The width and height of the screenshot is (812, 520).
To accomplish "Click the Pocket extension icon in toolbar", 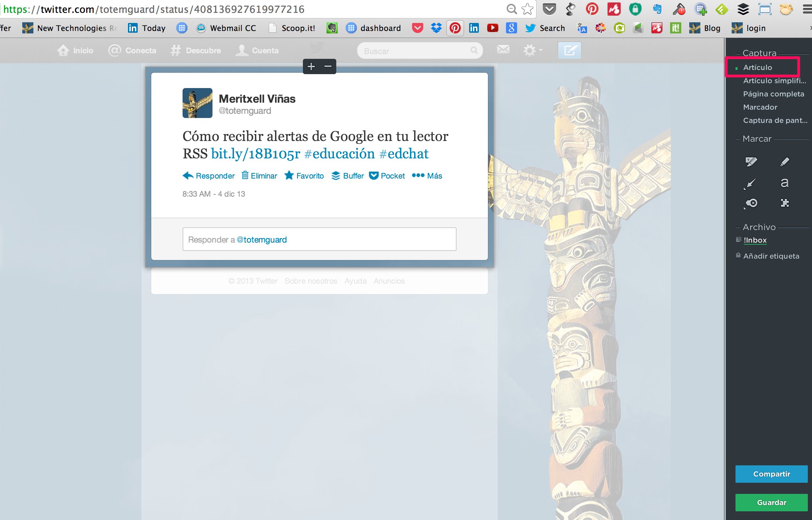I will coord(549,9).
